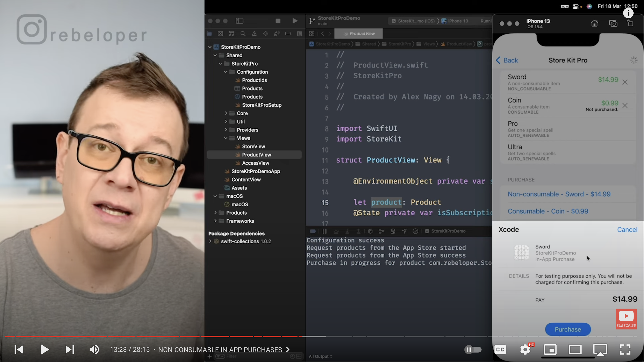Viewport: 644px width, 362px height.
Task: Click the Xcode Run play button
Action: pyautogui.click(x=295, y=21)
